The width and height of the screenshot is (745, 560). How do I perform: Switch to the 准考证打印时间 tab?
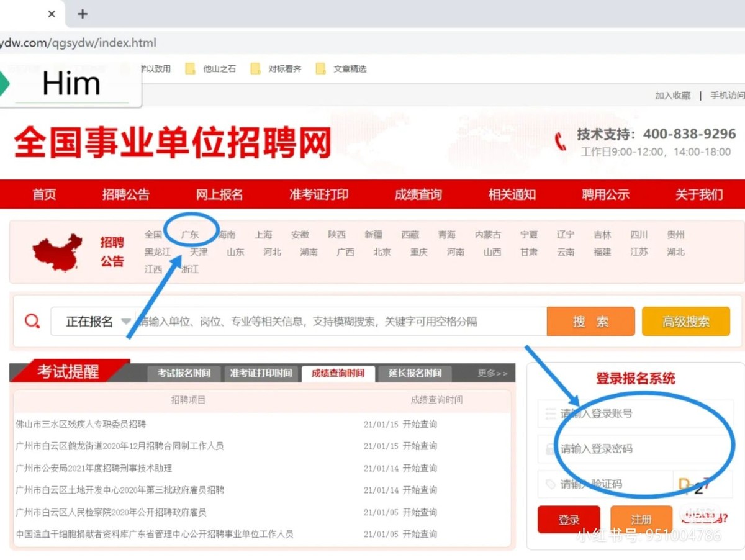coord(261,373)
